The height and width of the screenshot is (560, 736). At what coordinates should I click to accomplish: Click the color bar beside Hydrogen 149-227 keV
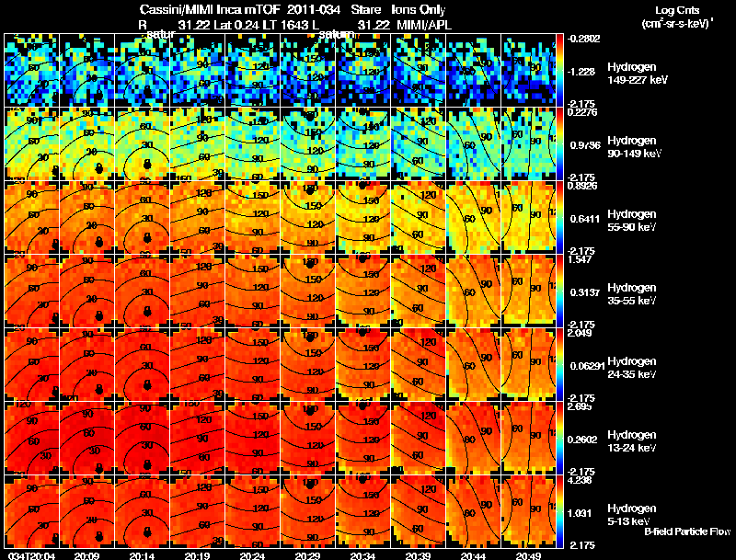[559, 70]
